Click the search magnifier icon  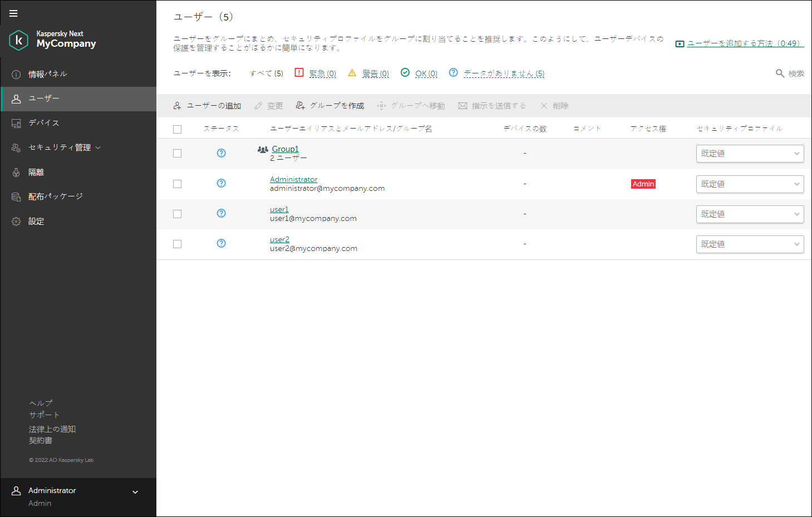(x=780, y=73)
